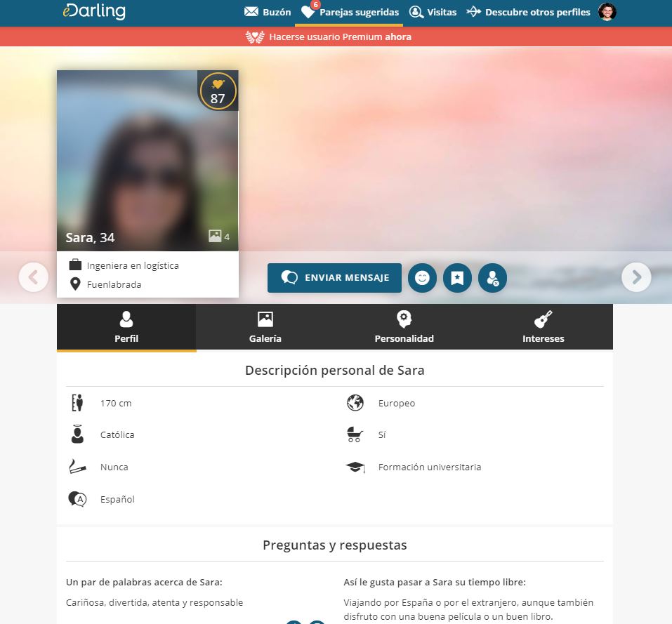Click the globe ethnicity icon

point(355,403)
